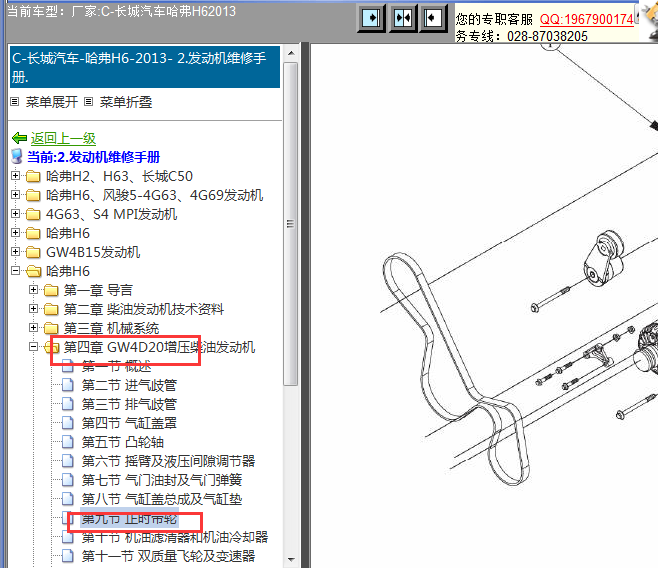
Task: Click page icon of 第四节 气缸盖罩
Action: [x=68, y=423]
